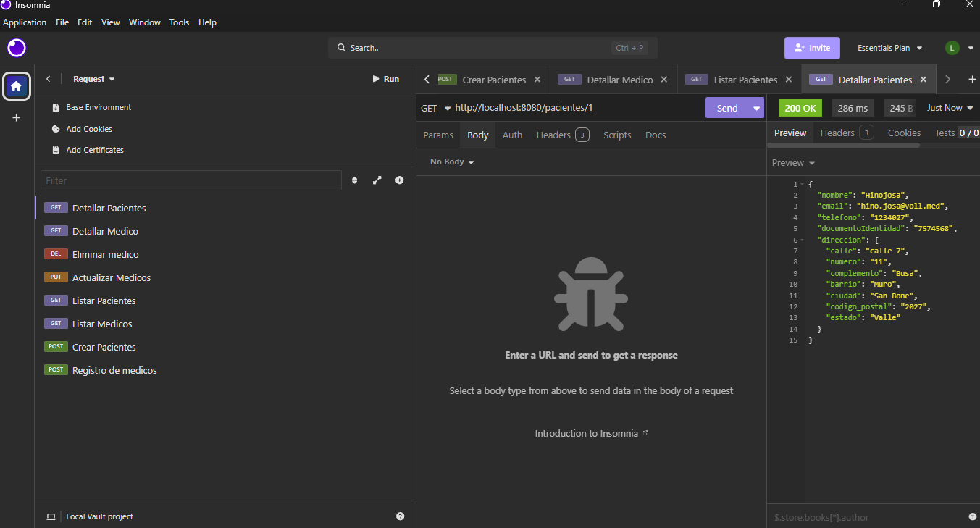Select the Eliminar medico request
Image resolution: width=980 pixels, height=528 pixels.
tap(105, 254)
